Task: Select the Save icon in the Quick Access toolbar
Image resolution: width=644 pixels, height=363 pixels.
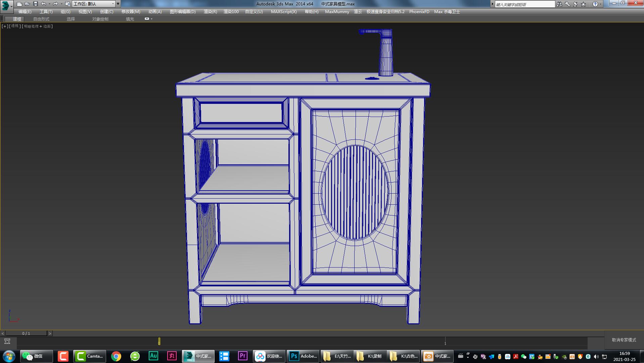Action: tap(35, 4)
